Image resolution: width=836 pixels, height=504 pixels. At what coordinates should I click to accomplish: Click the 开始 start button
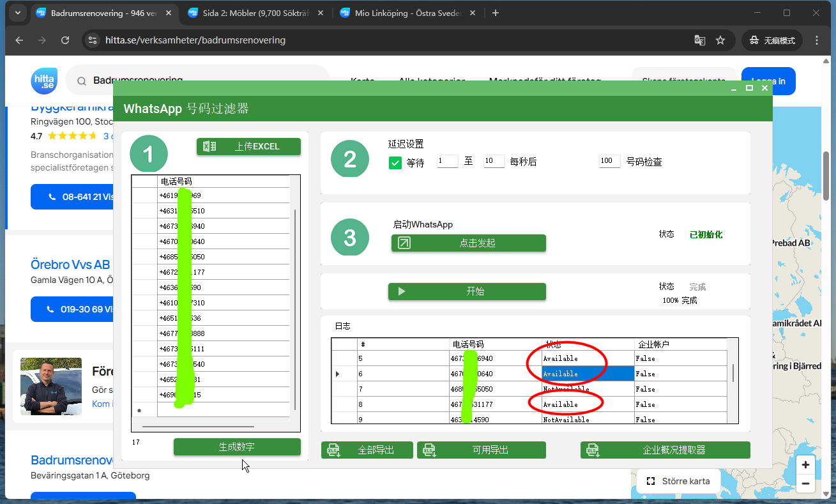tap(467, 291)
